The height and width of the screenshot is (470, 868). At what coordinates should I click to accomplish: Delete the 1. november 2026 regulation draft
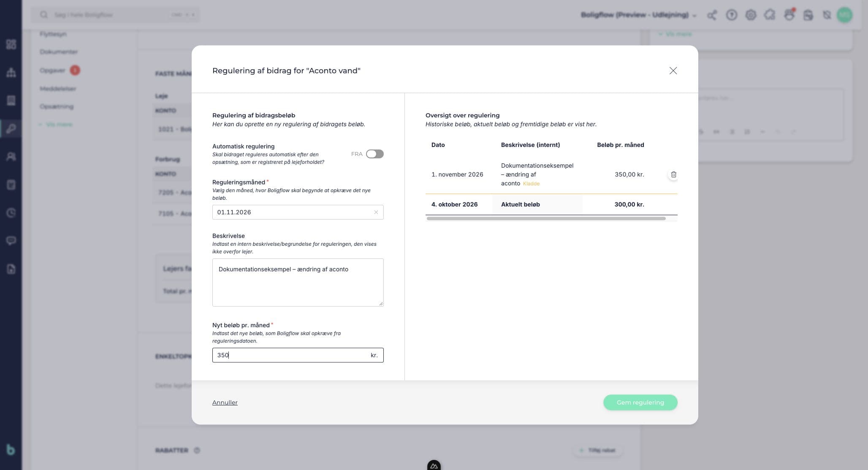(x=673, y=174)
